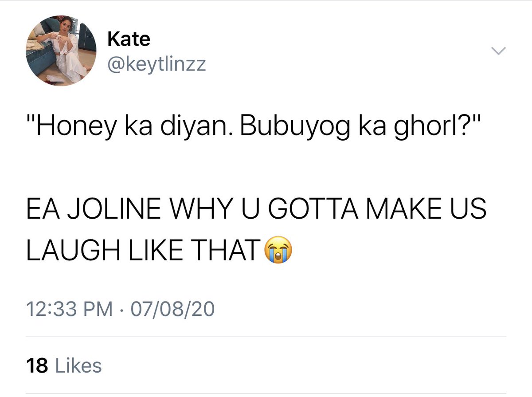
Task: Click the display name Kate
Action: point(129,40)
